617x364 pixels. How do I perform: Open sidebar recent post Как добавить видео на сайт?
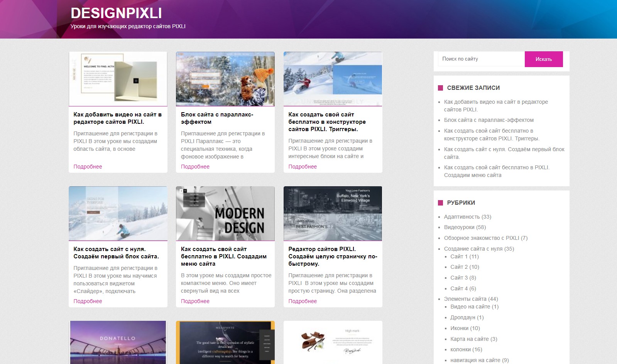coord(496,106)
